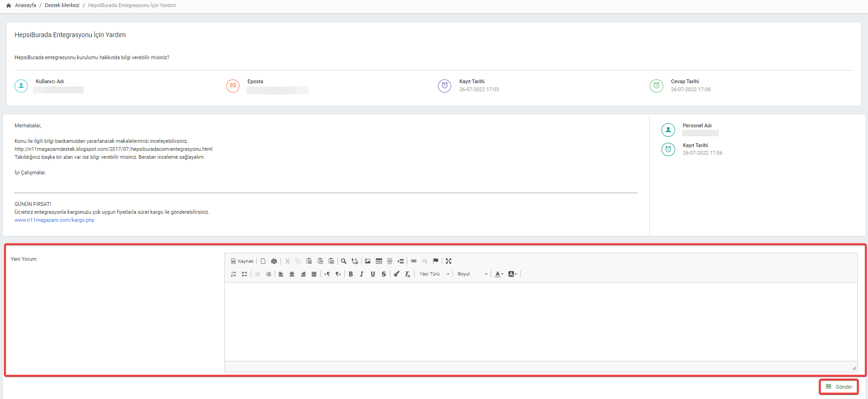
Task: Click the clock icon beside personnel Kayıt Tarihi
Action: click(668, 149)
